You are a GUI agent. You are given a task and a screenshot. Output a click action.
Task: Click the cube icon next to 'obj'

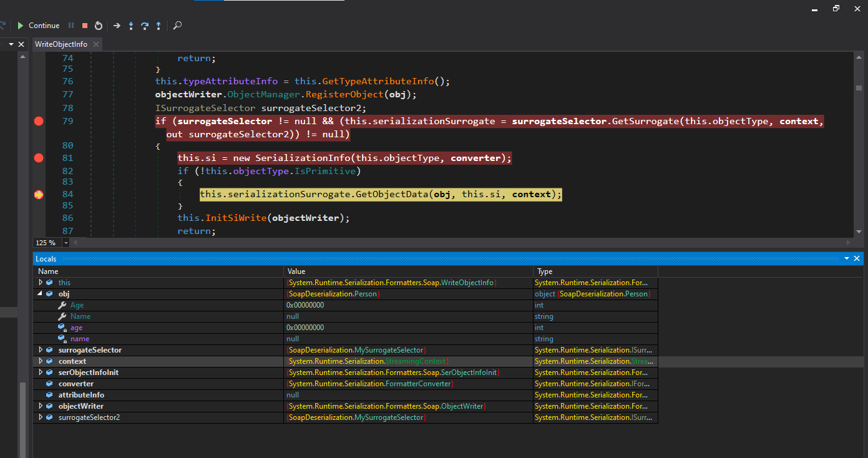tap(51, 294)
